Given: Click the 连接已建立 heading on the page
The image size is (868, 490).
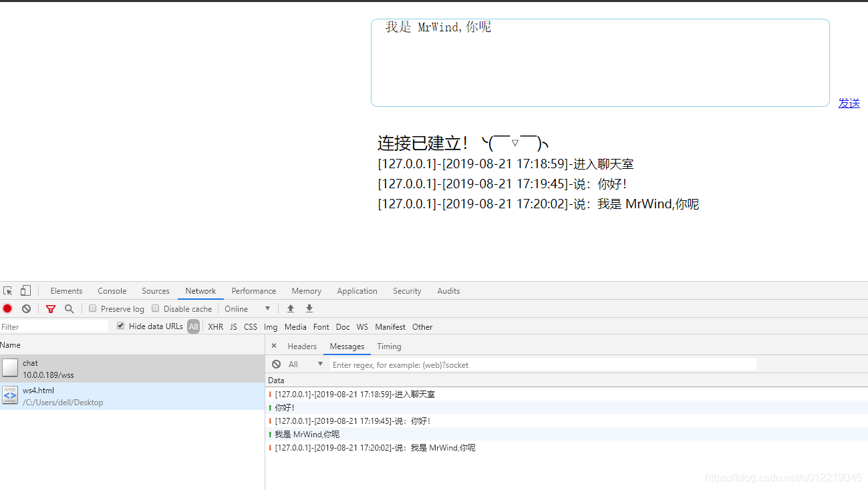Looking at the screenshot, I should point(463,143).
